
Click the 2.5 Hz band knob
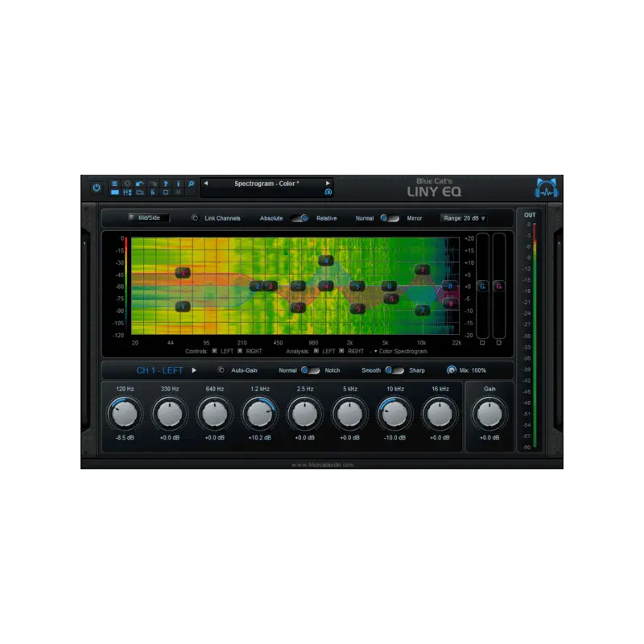point(305,414)
